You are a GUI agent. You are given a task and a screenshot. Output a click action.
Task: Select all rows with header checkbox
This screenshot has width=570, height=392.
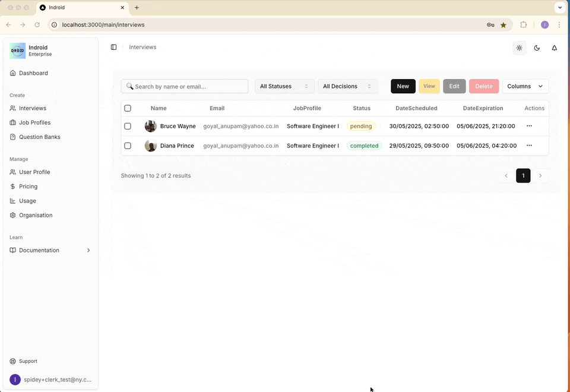coord(128,108)
